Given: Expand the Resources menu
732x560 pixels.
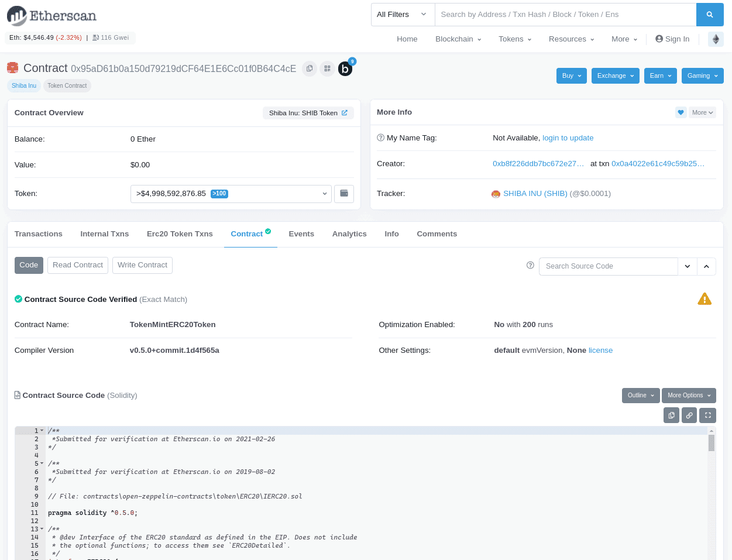Looking at the screenshot, I should click(572, 39).
